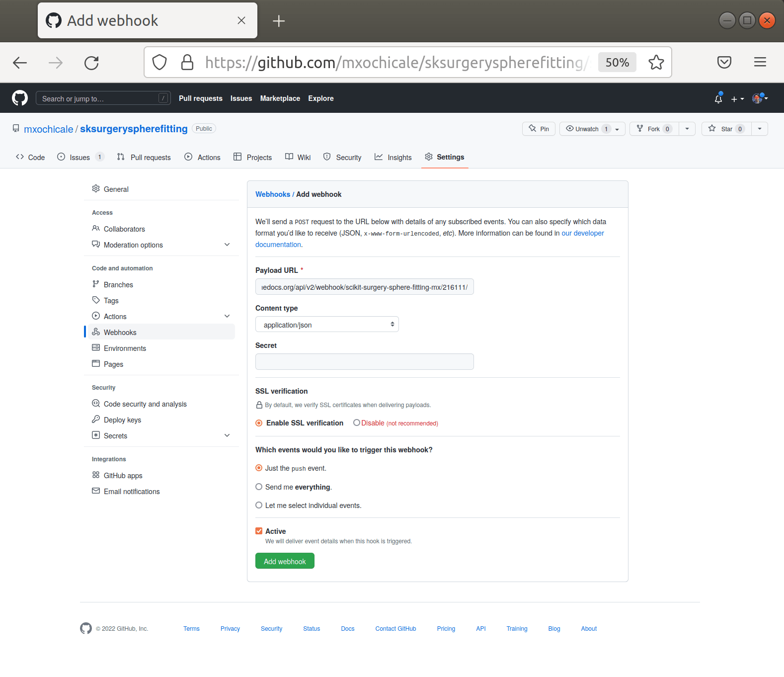Open a new browser tab with plus
Screen dimensions: 784x677
279,20
